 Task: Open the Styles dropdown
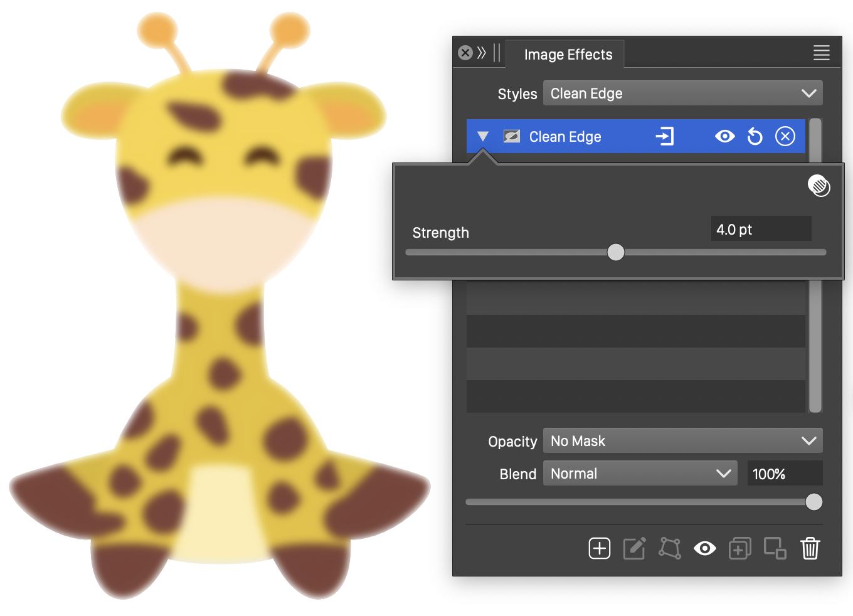(682, 93)
